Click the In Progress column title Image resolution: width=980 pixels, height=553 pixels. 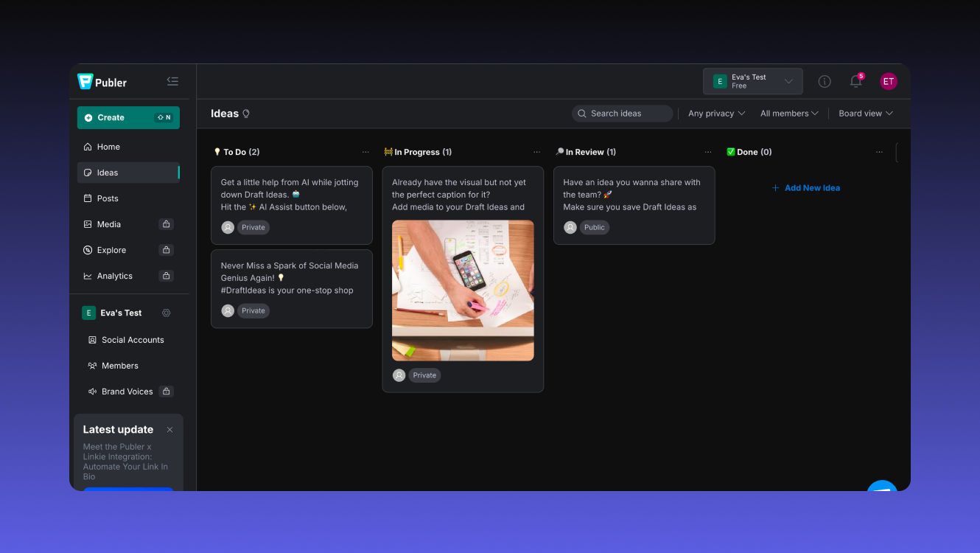coord(418,152)
